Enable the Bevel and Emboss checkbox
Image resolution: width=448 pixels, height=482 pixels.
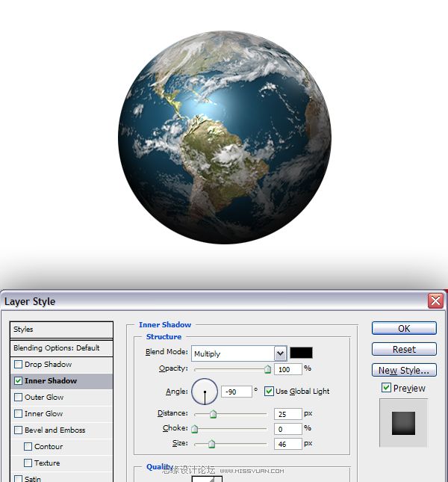pos(19,430)
